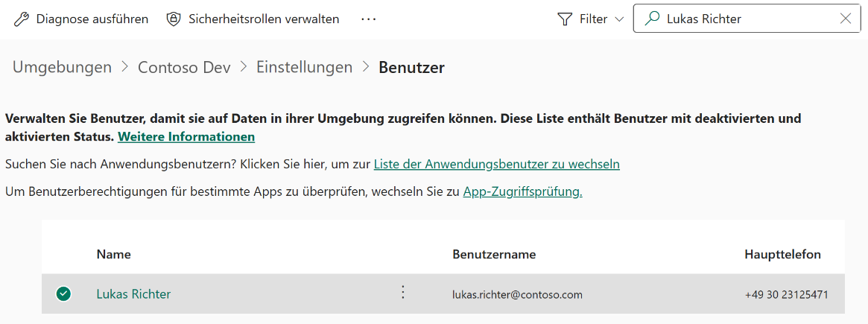
Task: Click the Filter funnel icon
Action: point(564,19)
